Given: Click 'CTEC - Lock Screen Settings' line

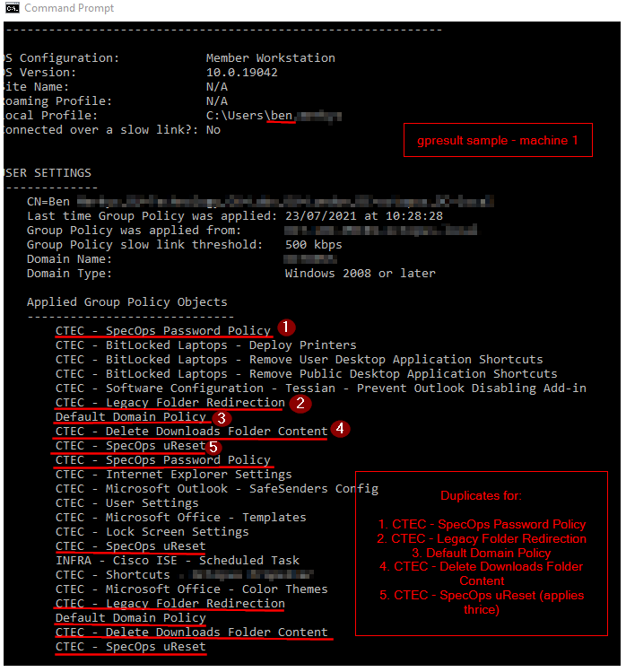Looking at the screenshot, I should coord(152,532).
